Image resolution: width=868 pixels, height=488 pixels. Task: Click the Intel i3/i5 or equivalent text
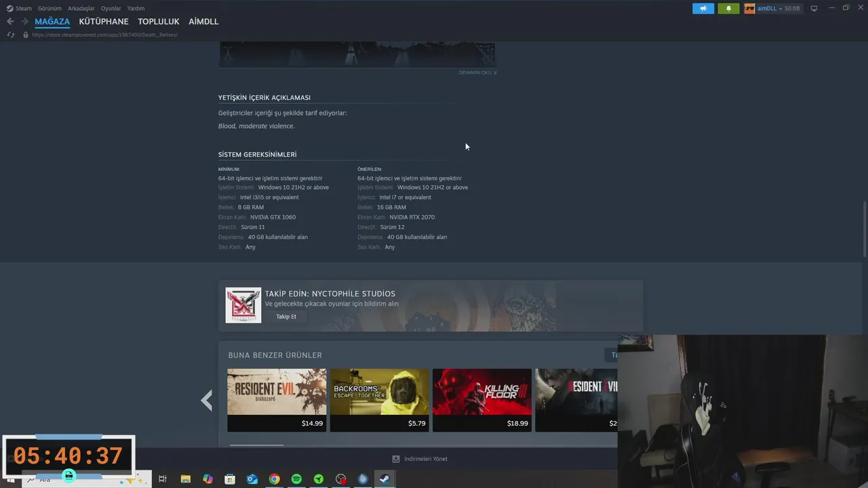(x=269, y=197)
